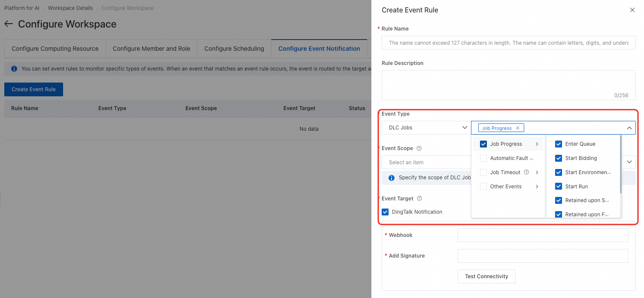
Task: Click the Rule Name input field
Action: point(508,43)
